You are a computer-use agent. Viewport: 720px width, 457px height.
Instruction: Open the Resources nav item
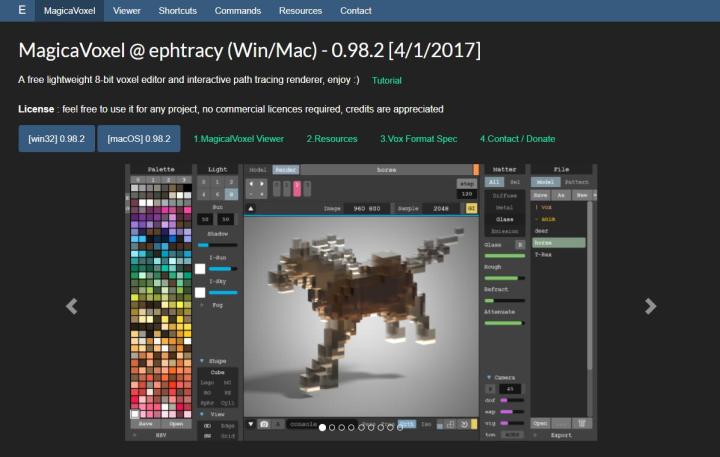300,11
